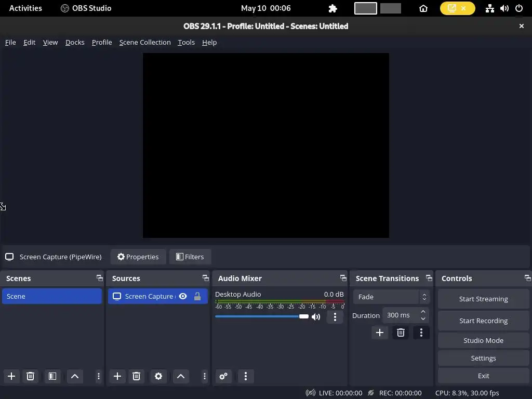Click the black preview canvas
This screenshot has width=532, height=399.
pyautogui.click(x=266, y=145)
